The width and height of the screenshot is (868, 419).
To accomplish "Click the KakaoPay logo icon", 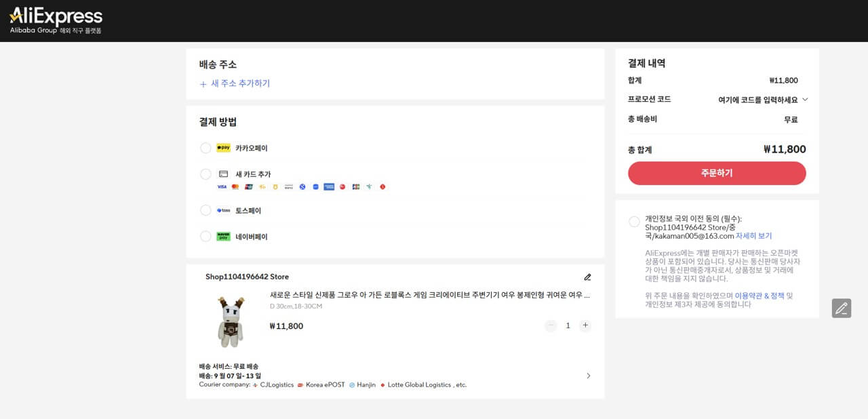I will pos(224,148).
